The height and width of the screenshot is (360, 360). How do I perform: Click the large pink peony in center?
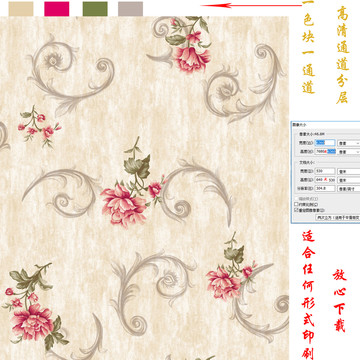click(x=124, y=206)
